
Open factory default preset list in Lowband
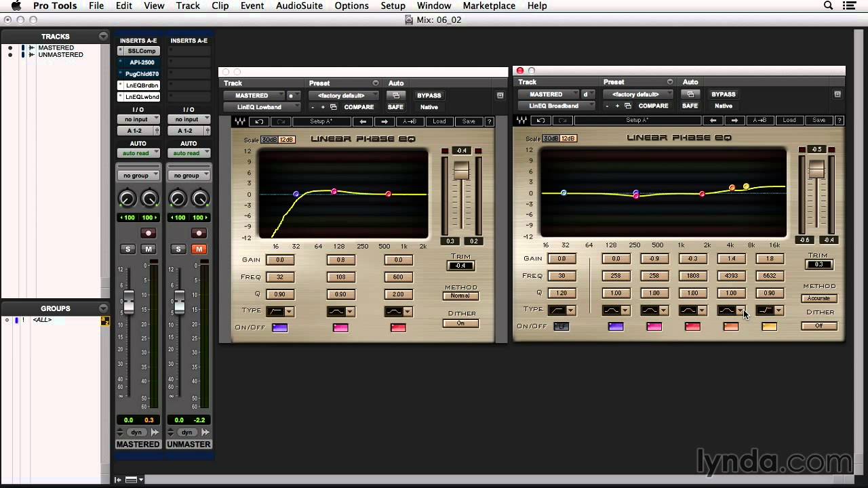[x=343, y=96]
